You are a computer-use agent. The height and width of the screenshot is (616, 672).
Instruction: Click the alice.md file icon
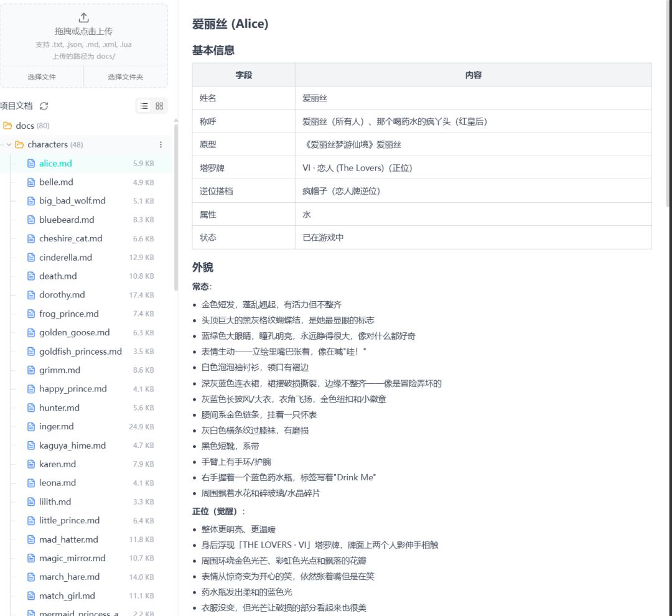[x=31, y=163]
